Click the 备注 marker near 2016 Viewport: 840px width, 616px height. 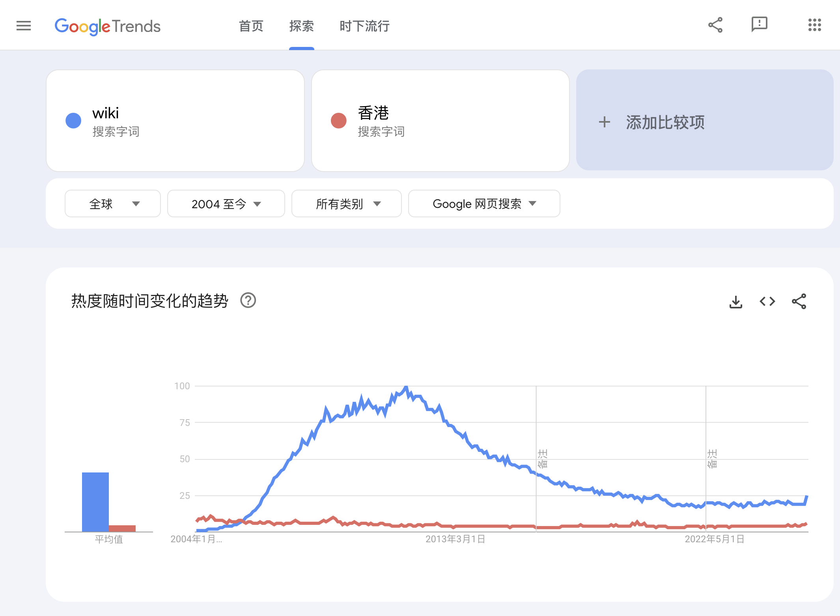click(543, 459)
